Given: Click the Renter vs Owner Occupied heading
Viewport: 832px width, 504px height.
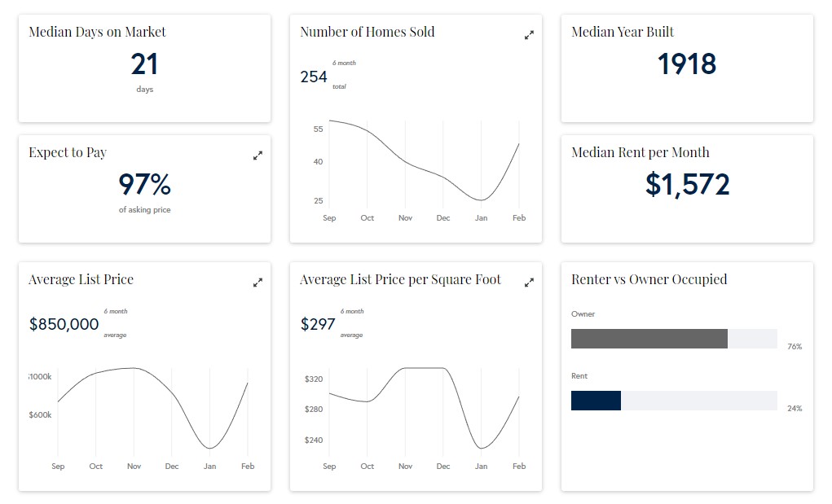Looking at the screenshot, I should point(649,279).
